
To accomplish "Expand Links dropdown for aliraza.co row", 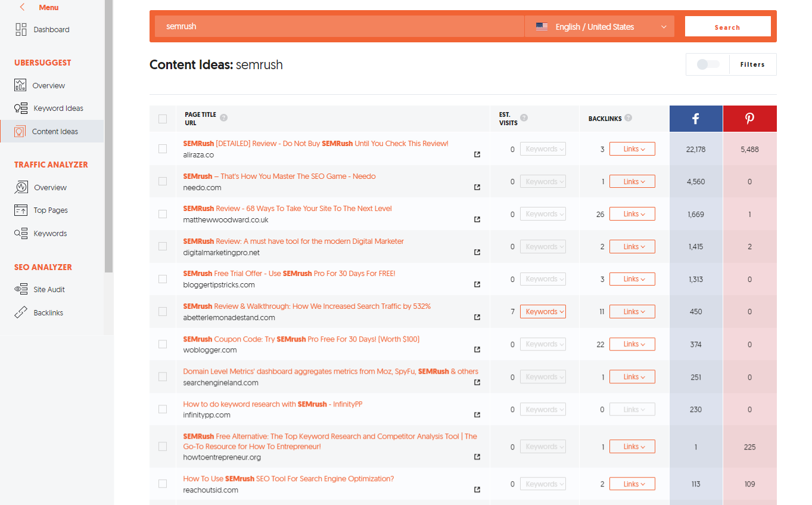I will coord(632,149).
